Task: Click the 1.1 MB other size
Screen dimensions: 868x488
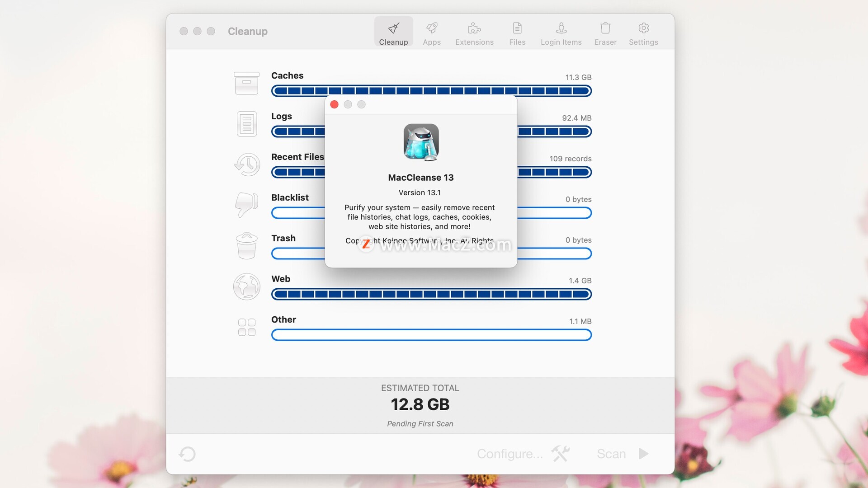Action: point(580,321)
